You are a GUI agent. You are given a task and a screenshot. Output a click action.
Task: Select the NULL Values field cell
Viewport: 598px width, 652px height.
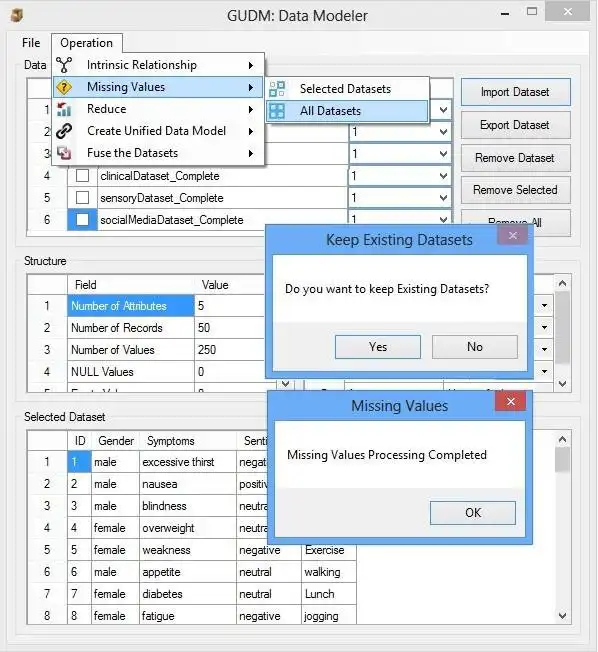pos(131,372)
